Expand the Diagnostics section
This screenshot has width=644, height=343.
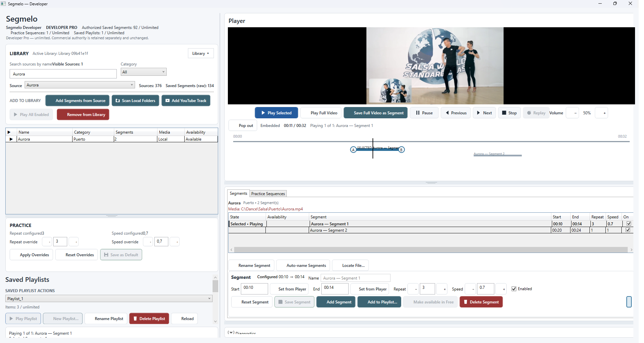click(x=231, y=332)
